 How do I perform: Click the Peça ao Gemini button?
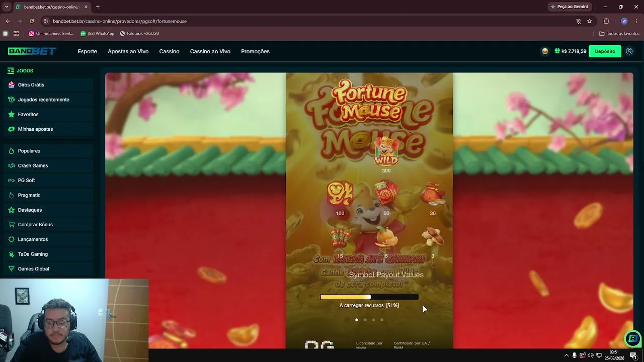(x=569, y=7)
